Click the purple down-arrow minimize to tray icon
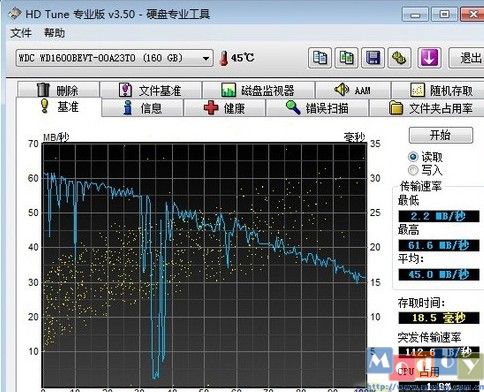Screen dimensions: 484x392 429,58
